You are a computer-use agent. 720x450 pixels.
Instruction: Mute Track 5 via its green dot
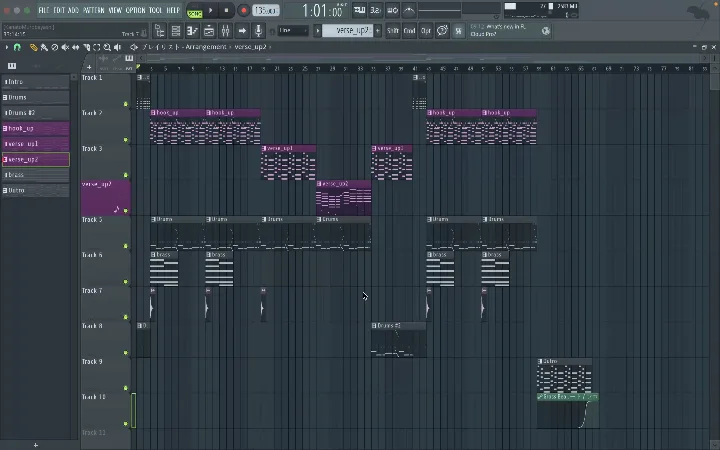tap(126, 246)
